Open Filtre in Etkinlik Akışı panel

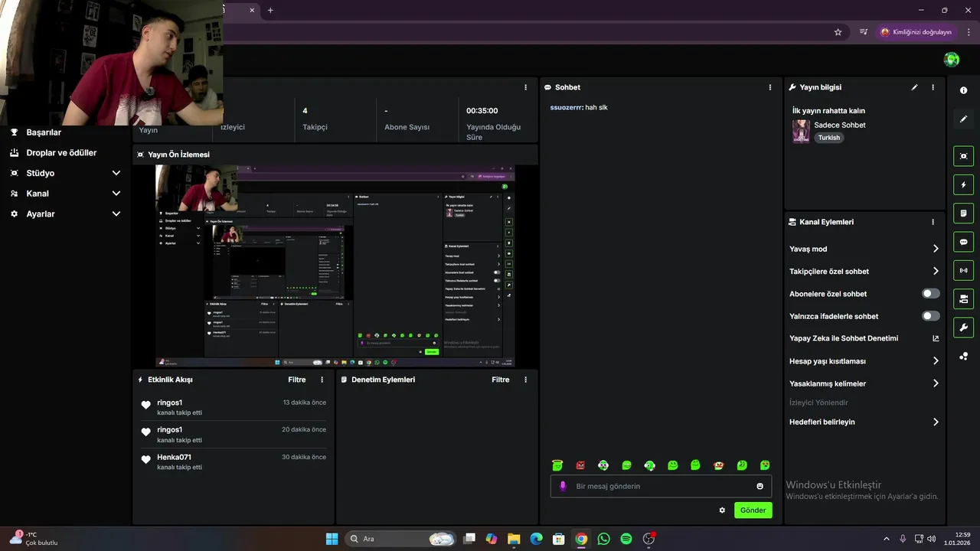pos(297,380)
